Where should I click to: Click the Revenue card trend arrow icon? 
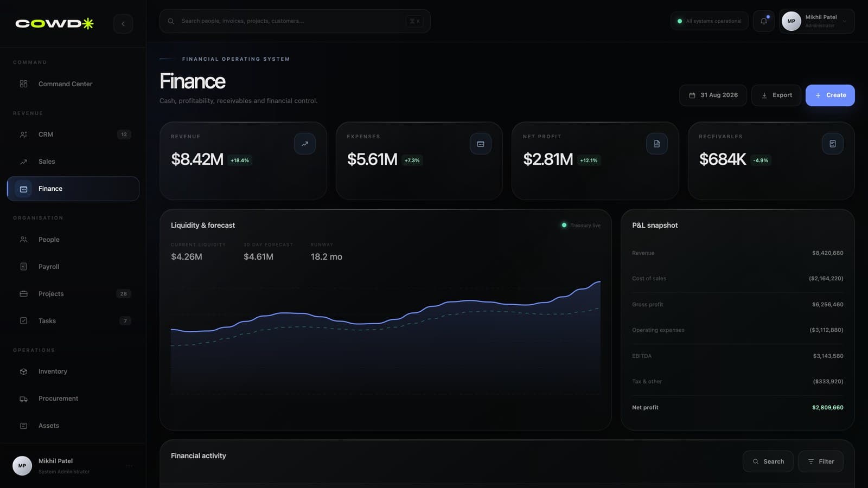[305, 144]
